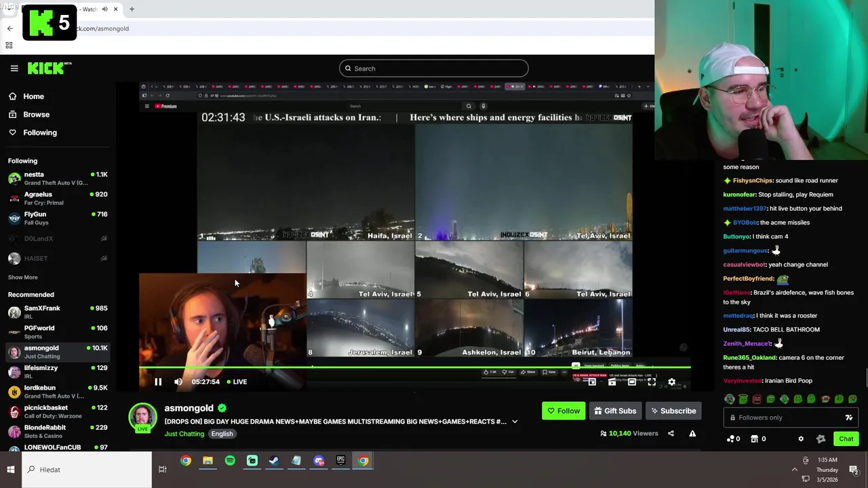Pause the live stream
This screenshot has width=868, height=488.
(158, 382)
